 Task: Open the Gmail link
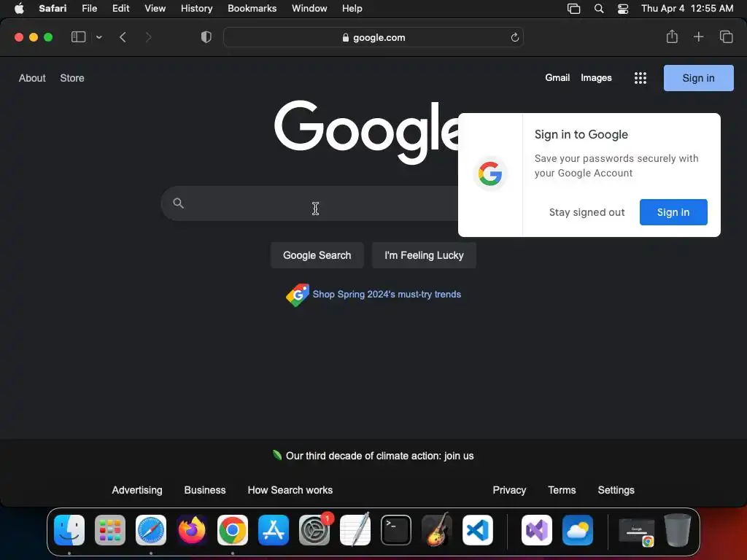click(x=557, y=77)
